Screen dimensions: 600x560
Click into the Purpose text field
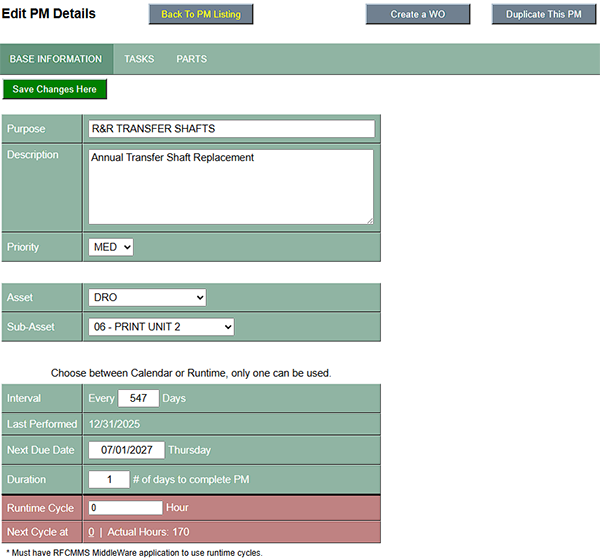231,129
